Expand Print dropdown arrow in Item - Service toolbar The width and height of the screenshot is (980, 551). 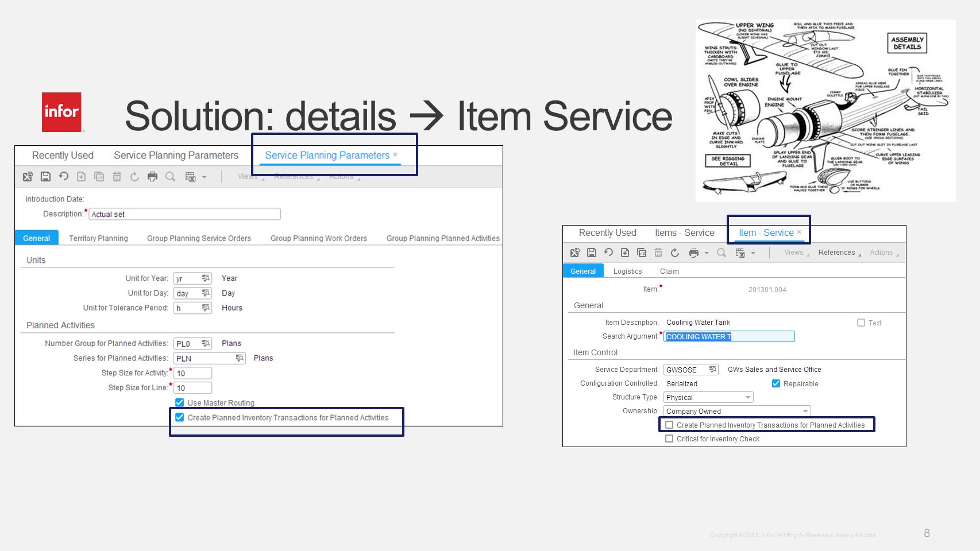coord(707,253)
